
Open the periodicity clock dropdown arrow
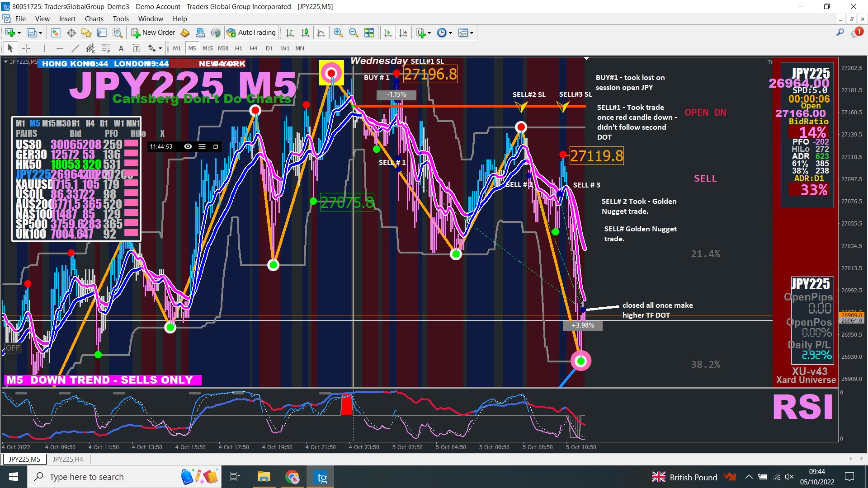click(450, 33)
